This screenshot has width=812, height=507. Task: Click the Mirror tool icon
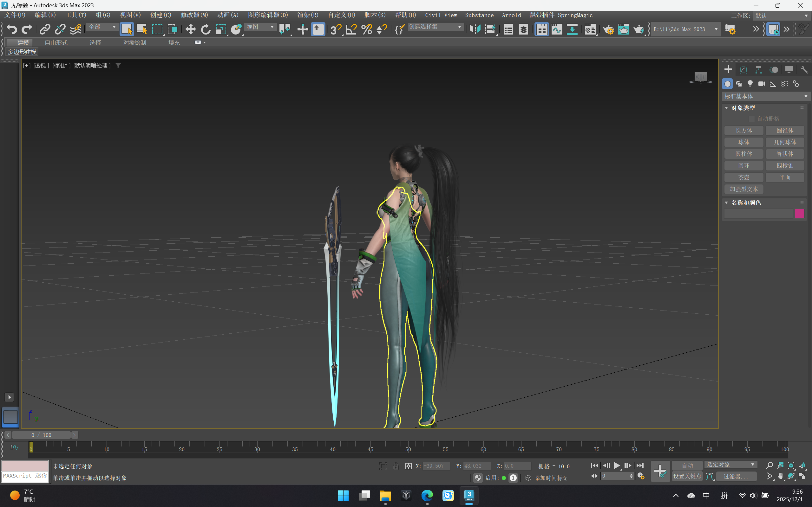475,29
